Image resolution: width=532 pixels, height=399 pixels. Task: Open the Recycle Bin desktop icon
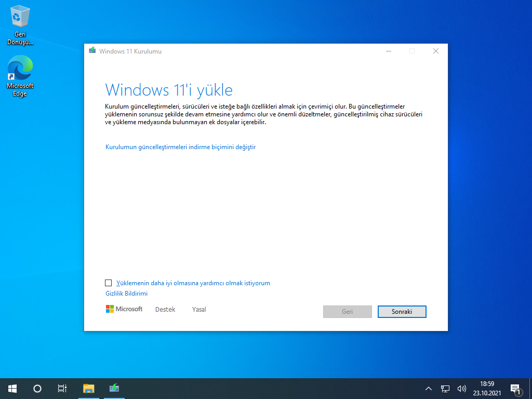[20, 25]
